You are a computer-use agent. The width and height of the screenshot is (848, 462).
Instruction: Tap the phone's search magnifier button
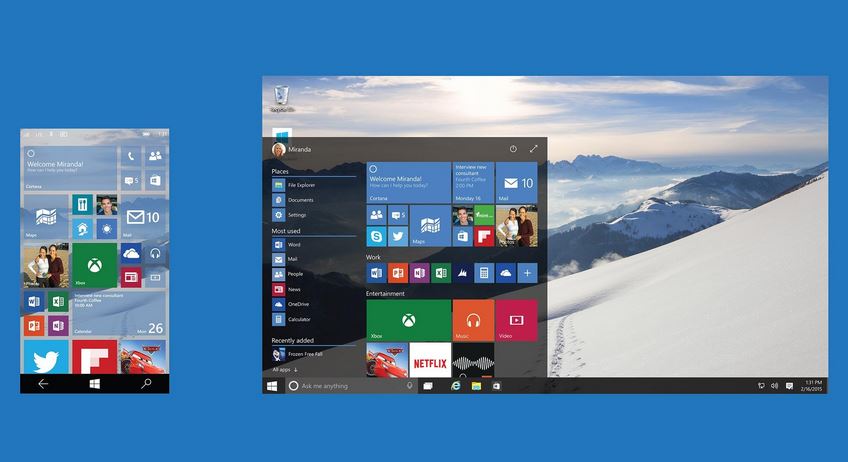click(146, 383)
